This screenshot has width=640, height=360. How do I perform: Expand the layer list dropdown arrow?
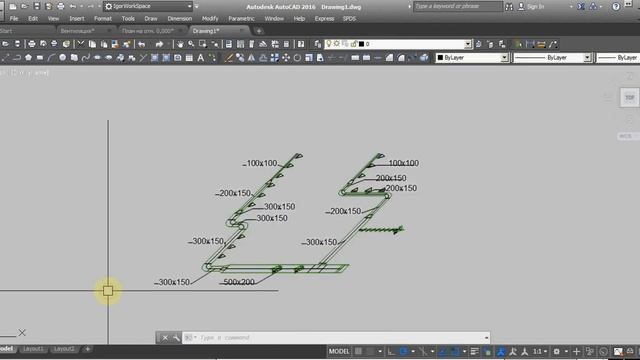pos(467,44)
